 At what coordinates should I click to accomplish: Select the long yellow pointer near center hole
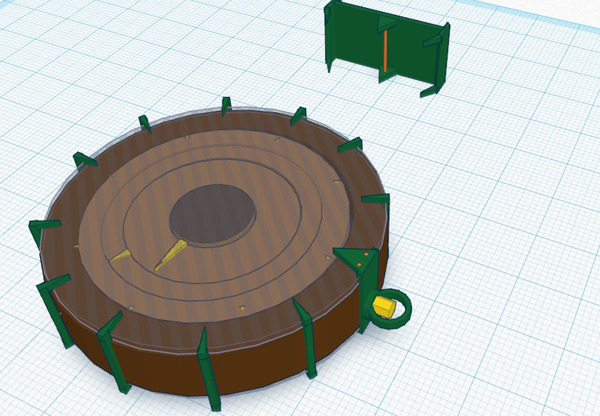pyautogui.click(x=170, y=255)
